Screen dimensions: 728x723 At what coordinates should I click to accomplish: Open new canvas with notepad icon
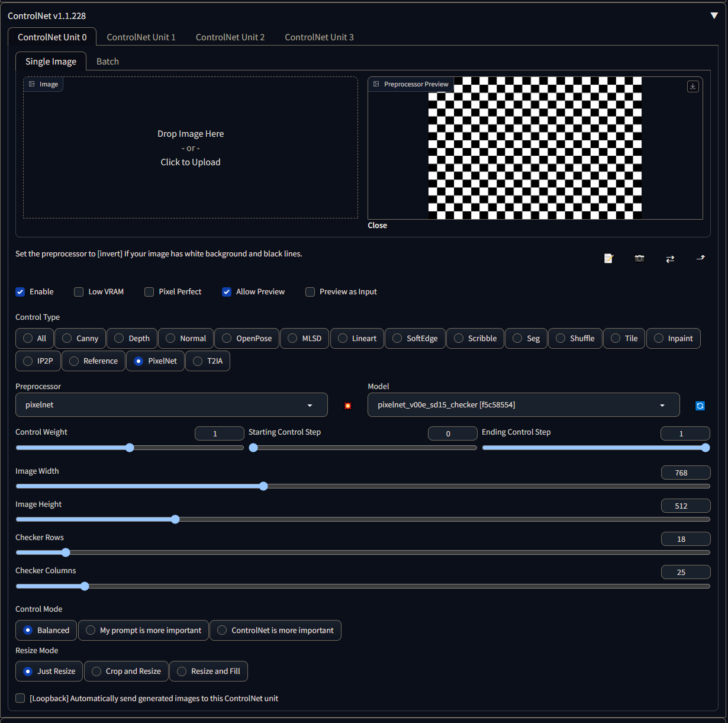(x=608, y=258)
